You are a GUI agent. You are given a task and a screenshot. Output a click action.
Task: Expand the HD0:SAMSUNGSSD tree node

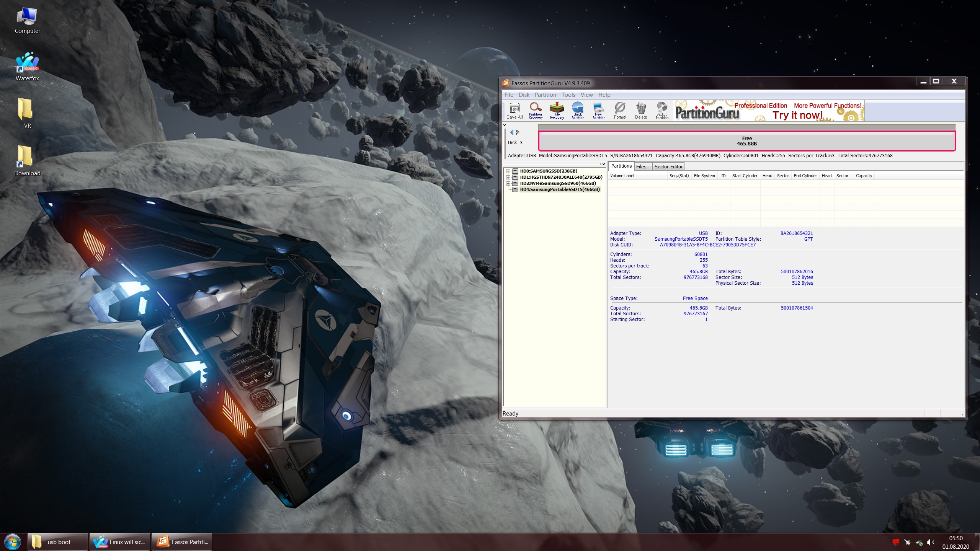point(508,171)
